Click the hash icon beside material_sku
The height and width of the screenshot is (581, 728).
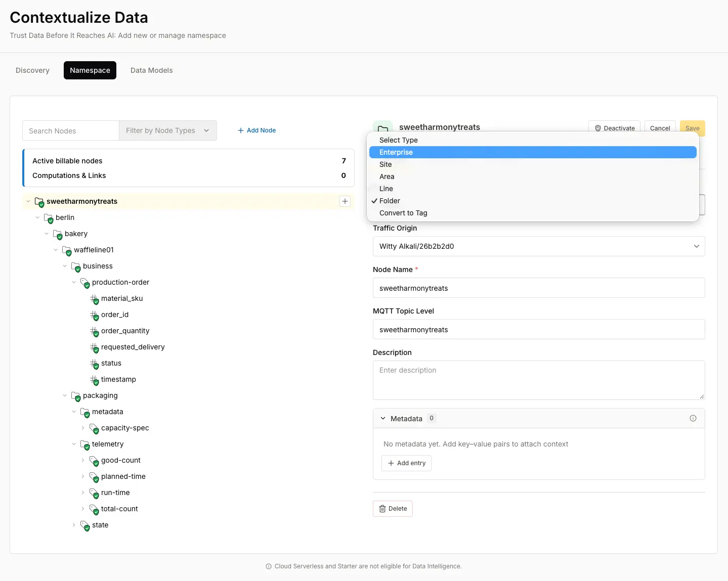pos(94,299)
